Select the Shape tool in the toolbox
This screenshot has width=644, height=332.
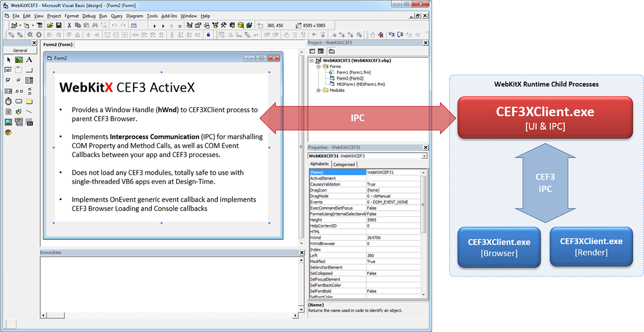click(19, 112)
